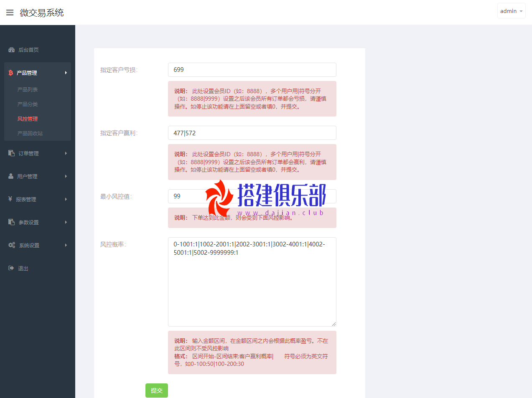This screenshot has width=532, height=398.
Task: Grab the textarea resize handle
Action: (334, 324)
